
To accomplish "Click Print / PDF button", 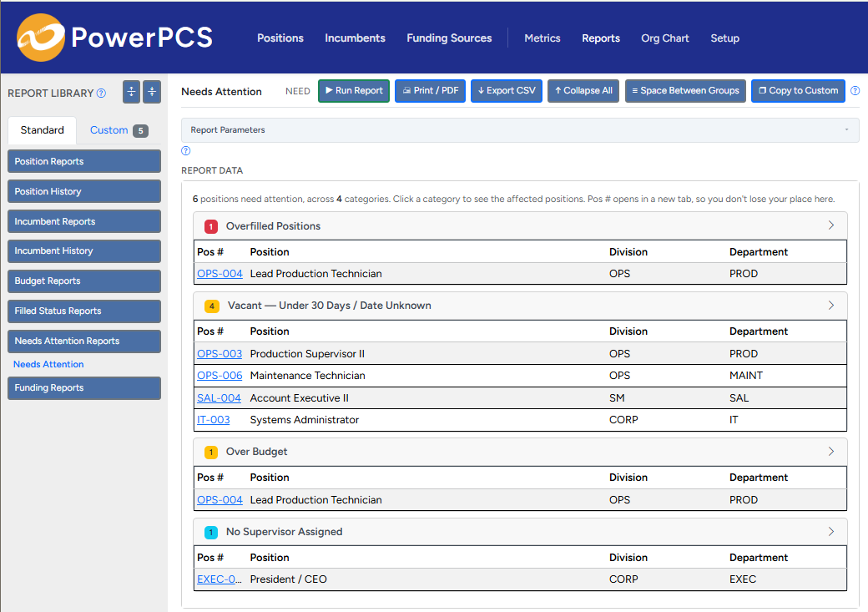I will coord(430,91).
